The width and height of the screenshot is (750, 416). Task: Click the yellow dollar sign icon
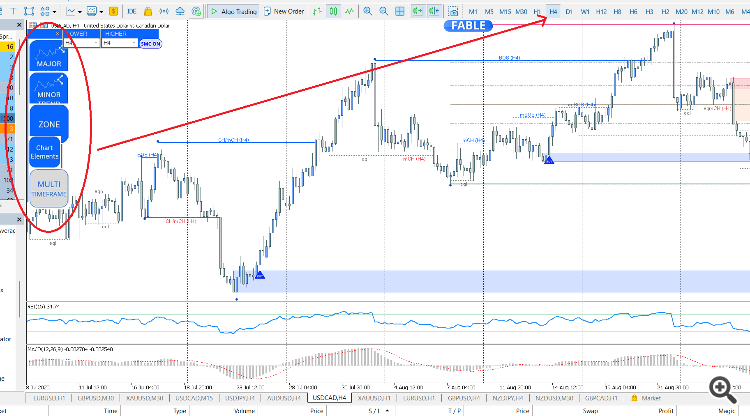[113, 11]
